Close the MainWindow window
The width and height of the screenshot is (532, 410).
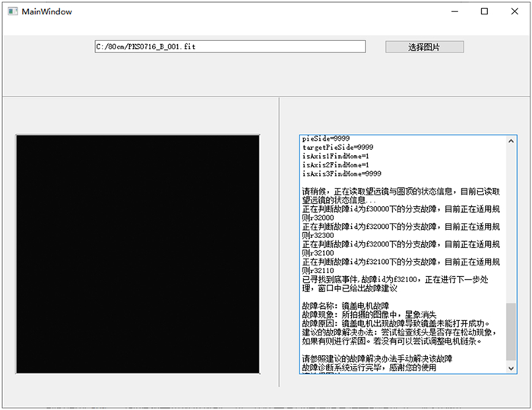tap(515, 11)
